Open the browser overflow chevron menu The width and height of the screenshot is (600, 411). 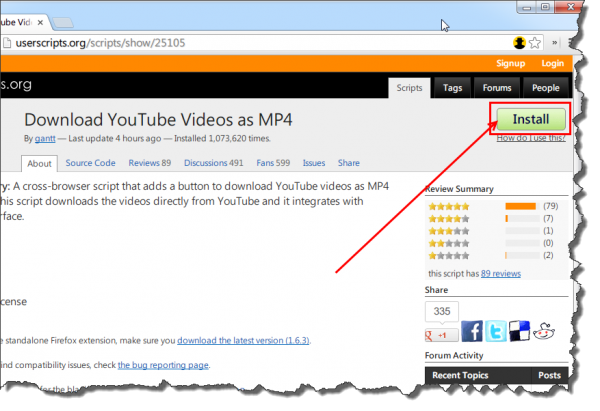tap(554, 42)
